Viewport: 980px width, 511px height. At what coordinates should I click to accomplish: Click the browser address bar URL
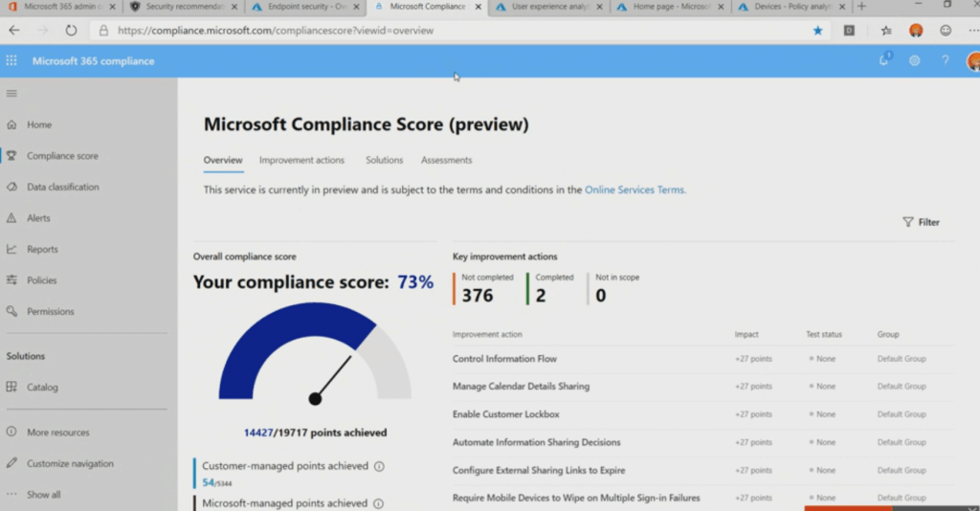pyautogui.click(x=275, y=30)
